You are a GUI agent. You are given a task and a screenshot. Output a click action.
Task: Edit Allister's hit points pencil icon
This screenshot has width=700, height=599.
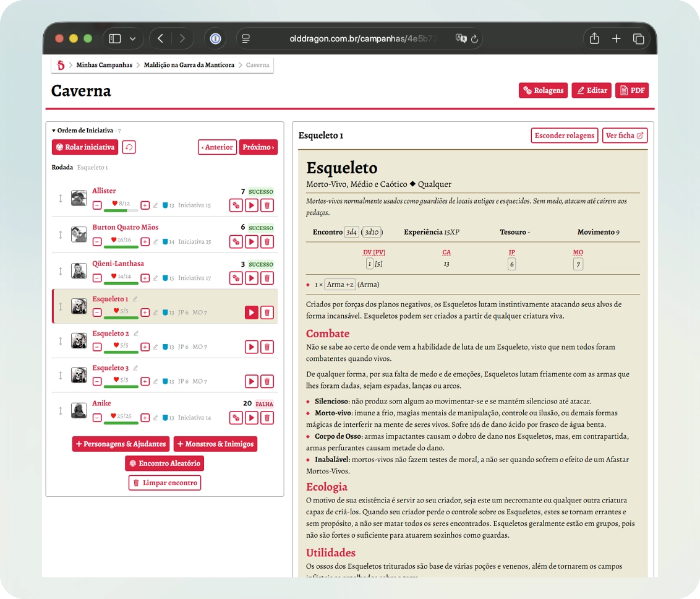[x=155, y=205]
